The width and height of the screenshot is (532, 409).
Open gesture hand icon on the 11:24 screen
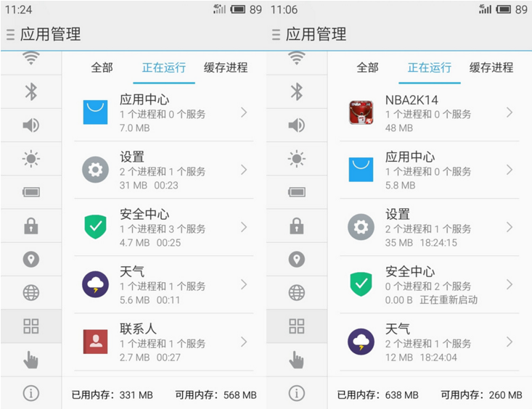[30, 359]
